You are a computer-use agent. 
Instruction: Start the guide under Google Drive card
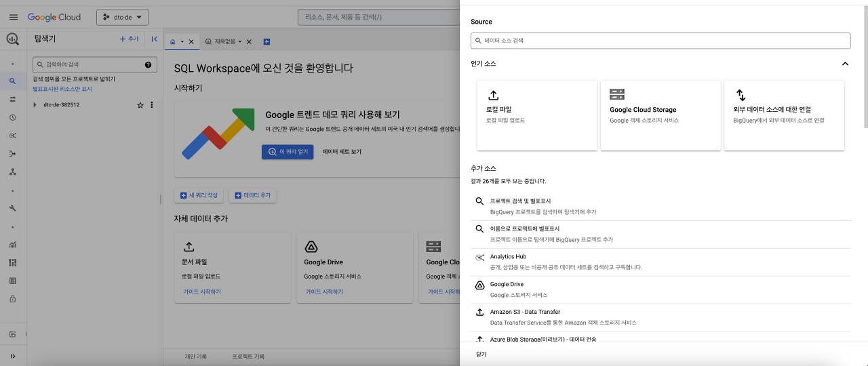324,292
